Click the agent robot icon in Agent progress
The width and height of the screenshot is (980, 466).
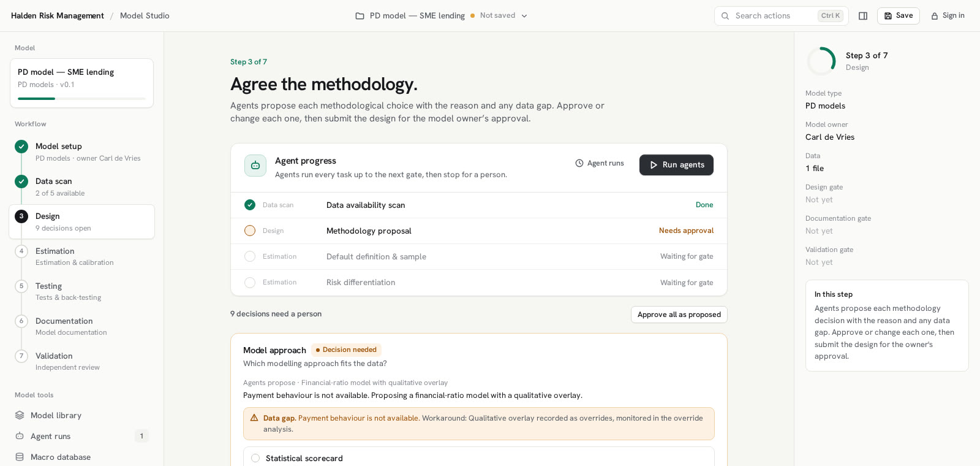tap(255, 166)
